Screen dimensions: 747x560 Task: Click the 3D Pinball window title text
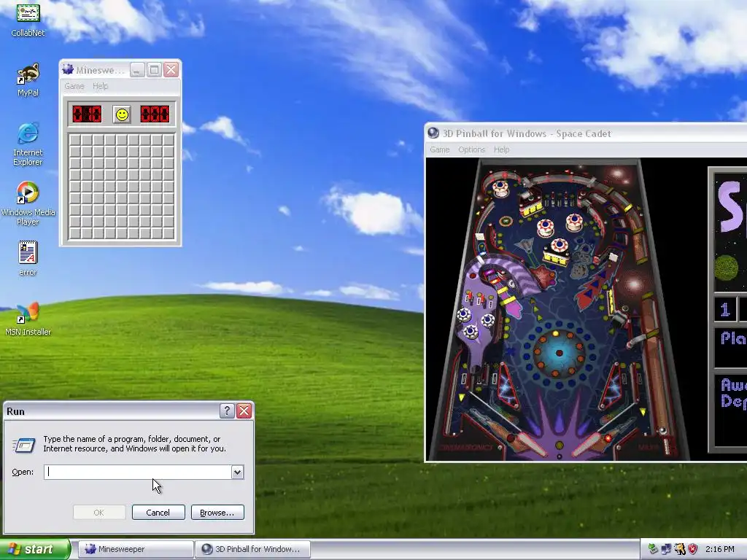[x=527, y=133]
